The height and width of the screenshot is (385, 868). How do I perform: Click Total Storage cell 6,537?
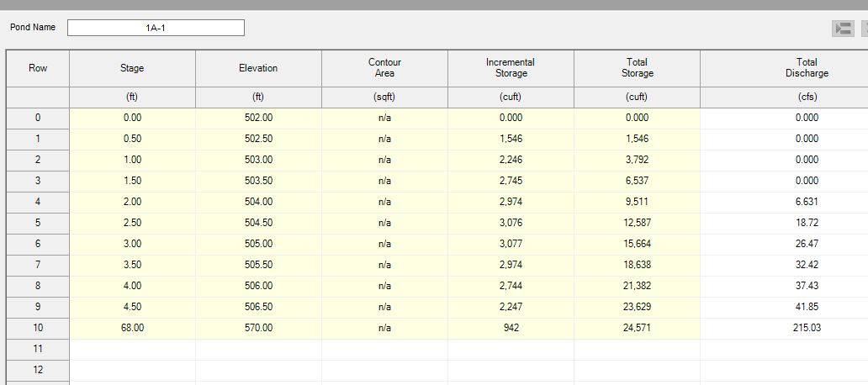coord(638,181)
